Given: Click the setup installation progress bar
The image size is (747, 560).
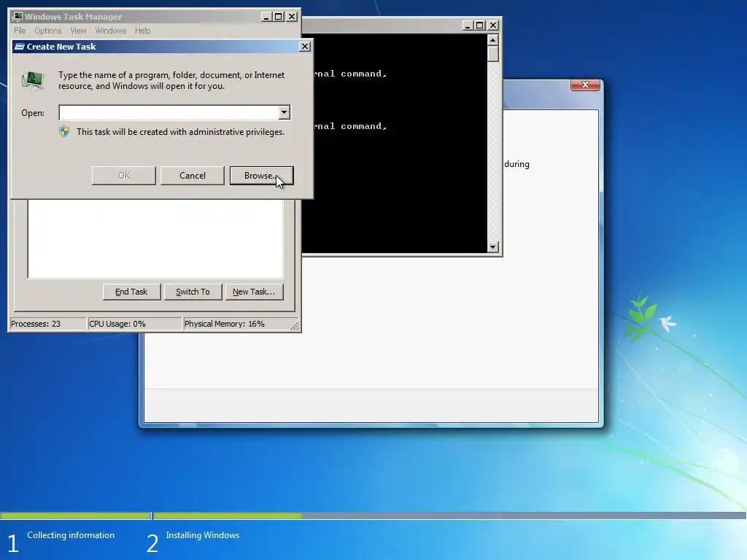Looking at the screenshot, I should pos(373,516).
